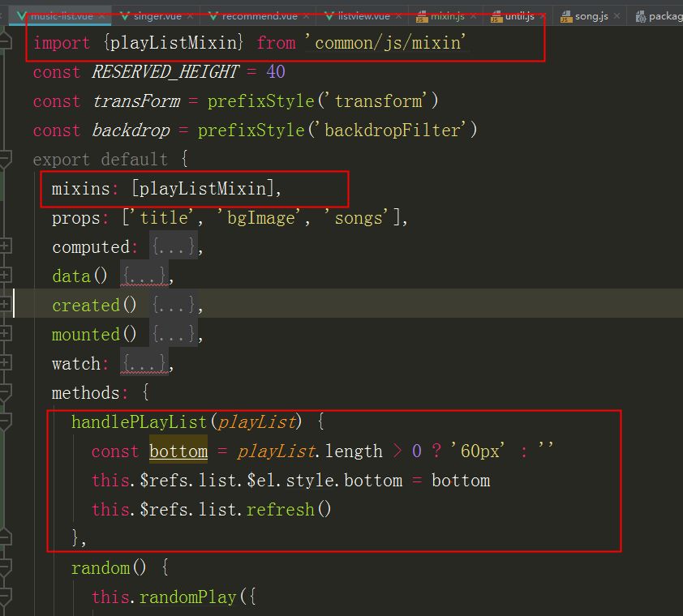Image resolution: width=683 pixels, height=616 pixels.
Task: Close the recommend.vue tab
Action: pyautogui.click(x=307, y=16)
